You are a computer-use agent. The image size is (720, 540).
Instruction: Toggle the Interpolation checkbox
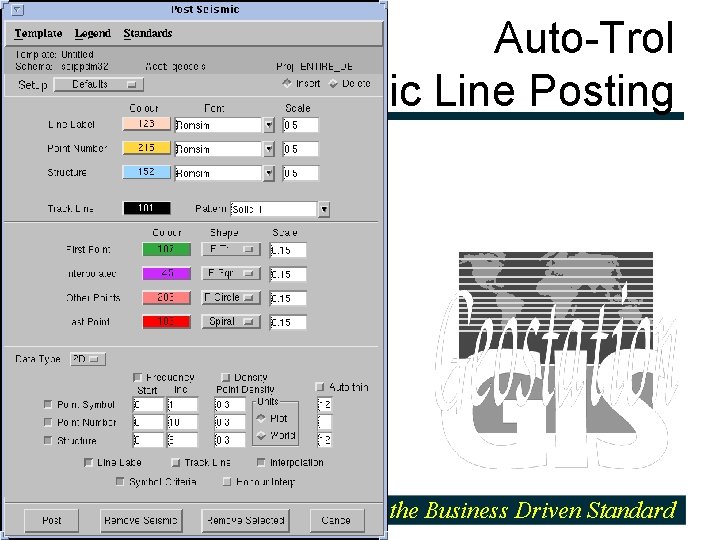click(x=261, y=462)
